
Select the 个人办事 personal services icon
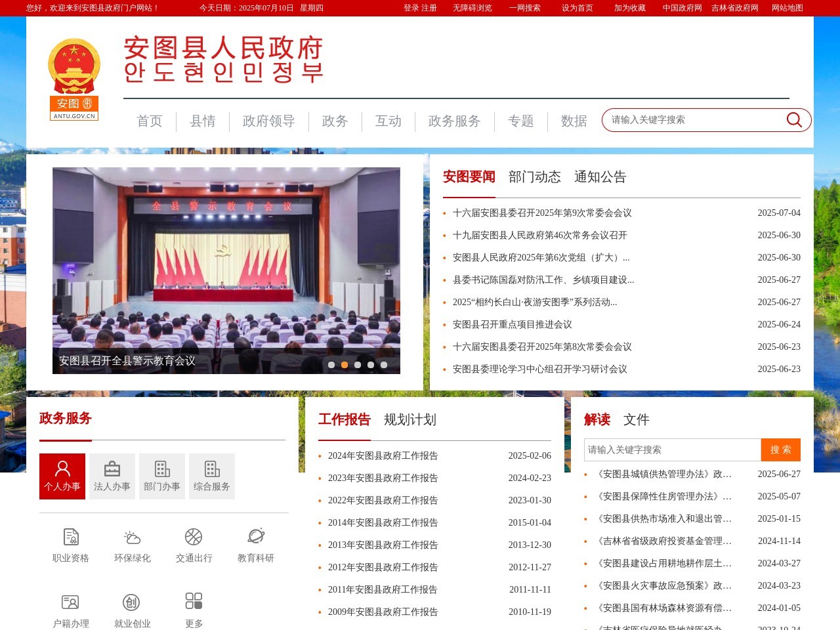[62, 476]
